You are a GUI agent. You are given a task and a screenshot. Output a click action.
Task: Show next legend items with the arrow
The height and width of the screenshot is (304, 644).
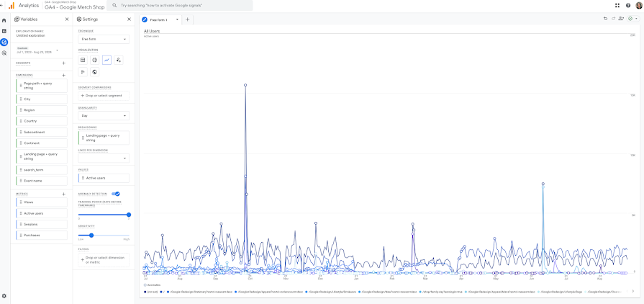pos(632,291)
